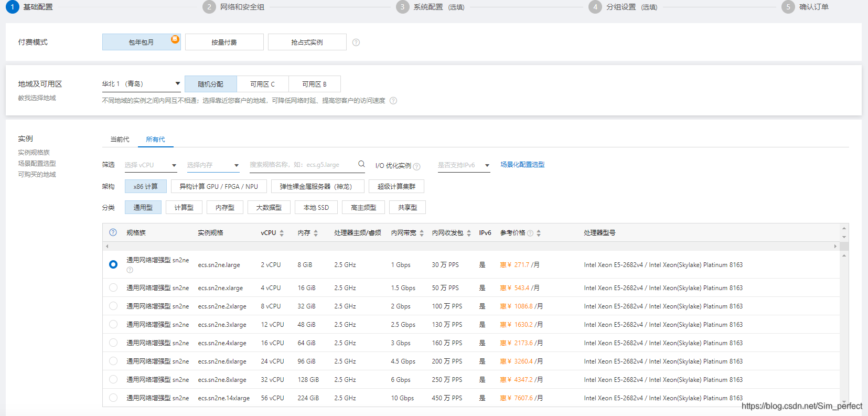Select 超级计算集群 architecture

pos(397,186)
